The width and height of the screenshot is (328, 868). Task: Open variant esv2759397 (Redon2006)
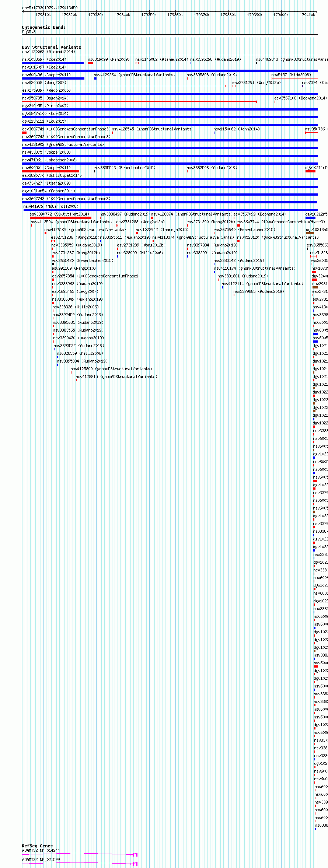[x=46, y=91]
